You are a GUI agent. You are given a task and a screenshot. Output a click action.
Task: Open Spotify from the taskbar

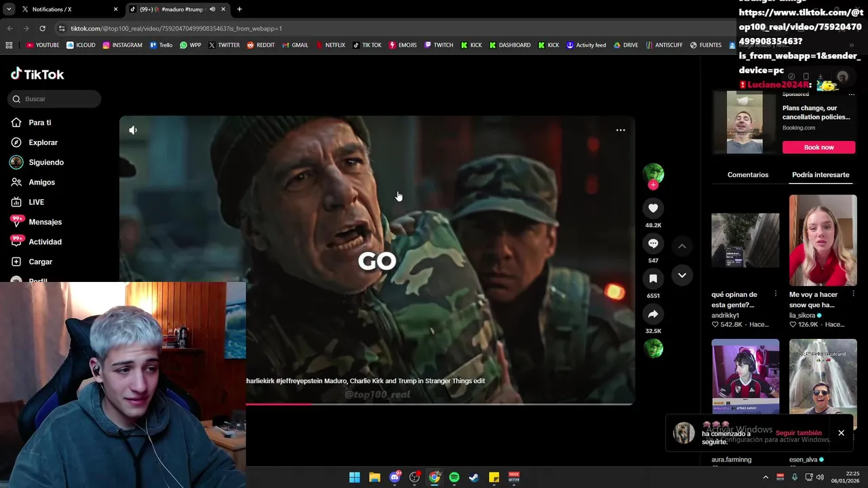454,477
